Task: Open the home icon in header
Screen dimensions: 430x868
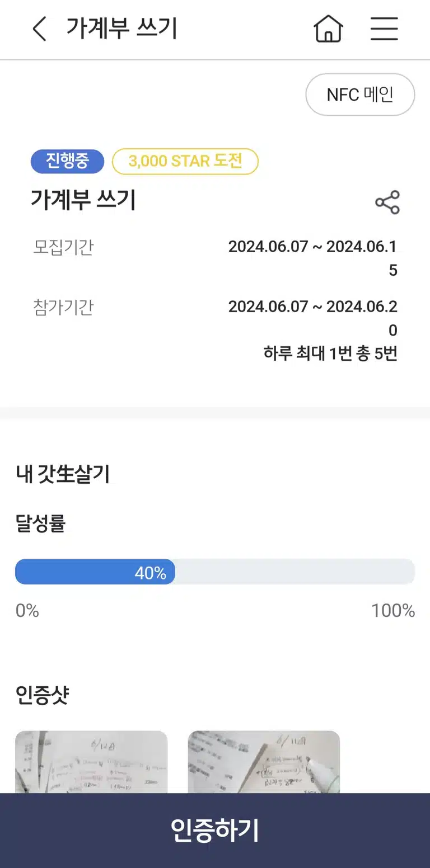Action: [328, 29]
